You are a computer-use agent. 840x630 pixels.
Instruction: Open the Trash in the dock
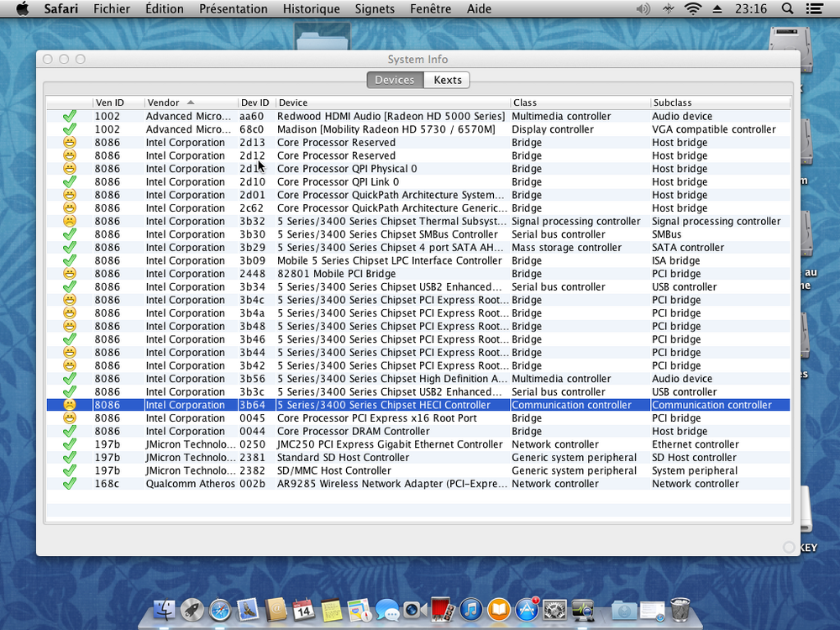[x=680, y=610]
